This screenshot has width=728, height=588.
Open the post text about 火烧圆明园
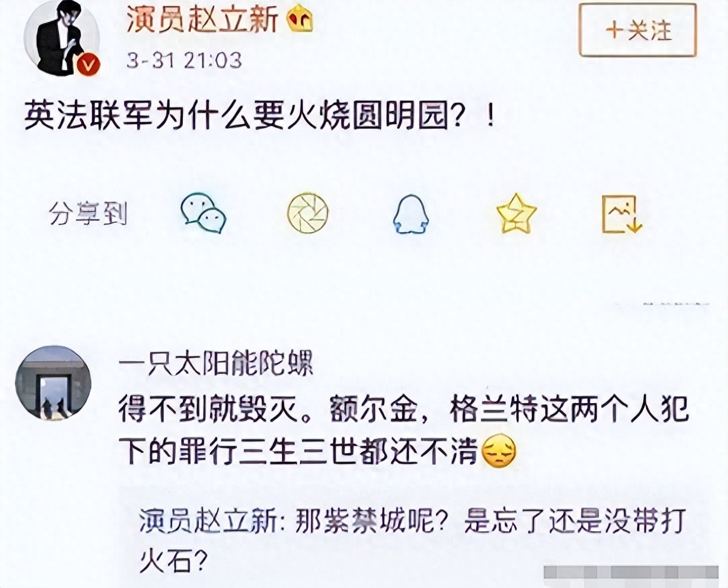260,117
